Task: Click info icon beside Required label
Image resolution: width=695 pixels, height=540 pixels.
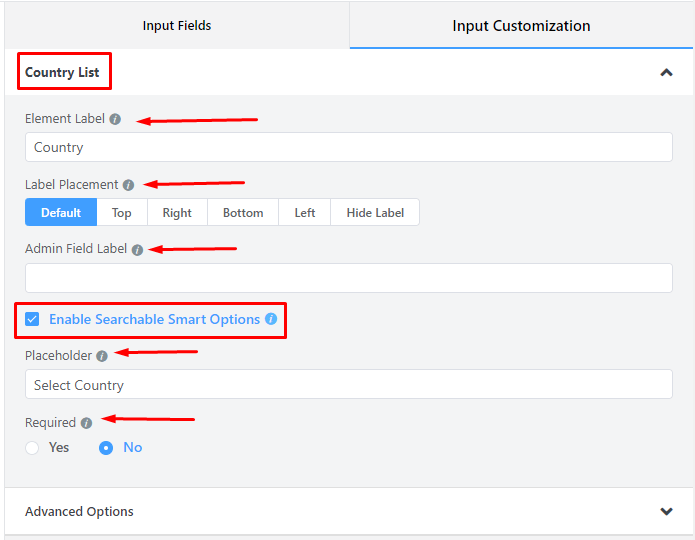Action: [x=86, y=423]
